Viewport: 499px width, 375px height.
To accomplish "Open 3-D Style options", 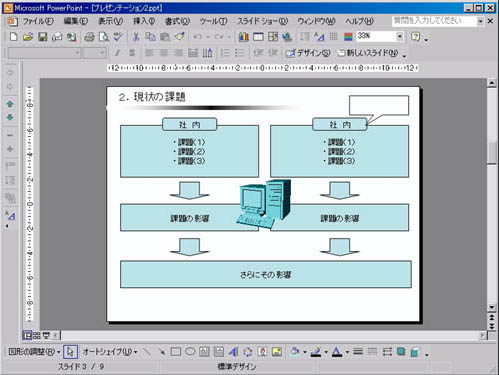I will 415,351.
